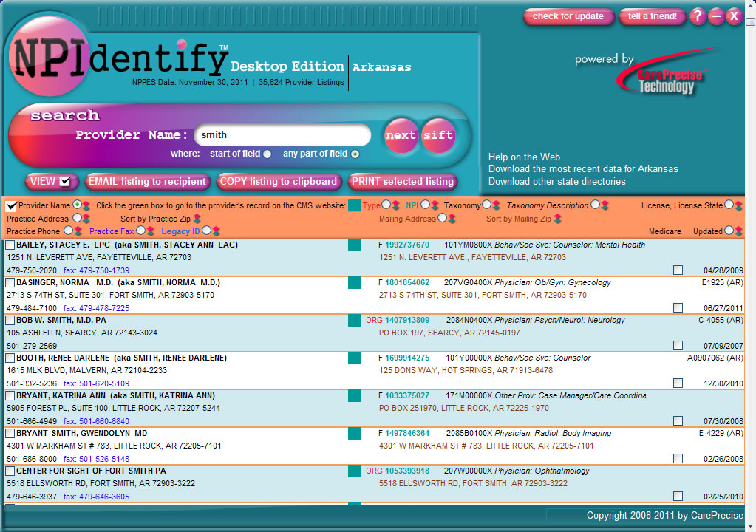Select the 'start of field' radio option
756x532 pixels.
(x=267, y=154)
